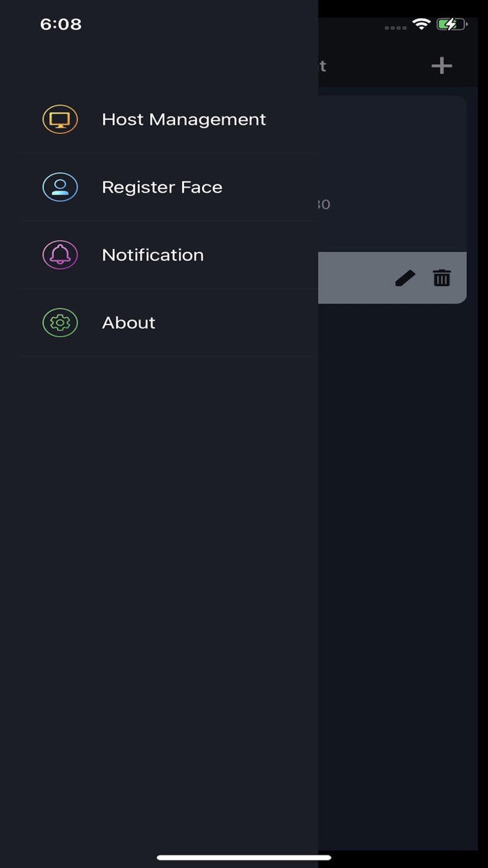Image resolution: width=488 pixels, height=868 pixels.
Task: Tap the Notification bell icon
Action: coord(60,255)
